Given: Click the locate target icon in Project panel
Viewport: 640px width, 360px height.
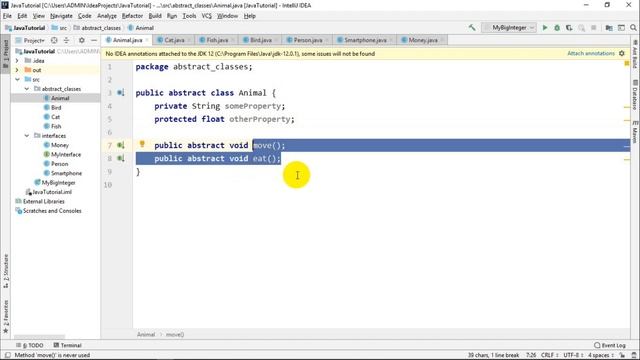Looking at the screenshot, I should point(54,40).
